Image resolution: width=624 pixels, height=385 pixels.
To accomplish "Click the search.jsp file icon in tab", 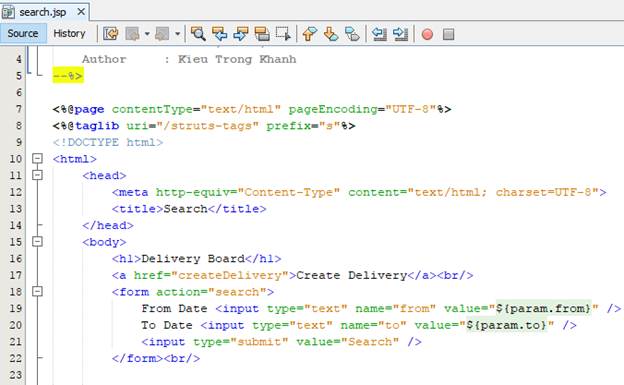I will 8,12.
